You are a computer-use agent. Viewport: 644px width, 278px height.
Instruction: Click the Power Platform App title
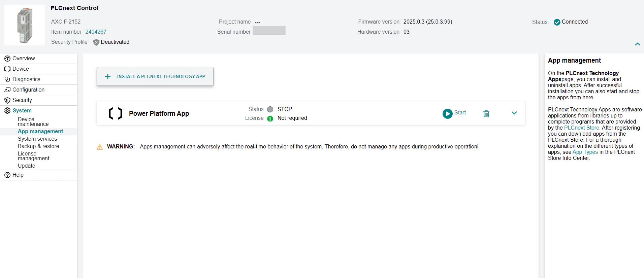point(159,113)
